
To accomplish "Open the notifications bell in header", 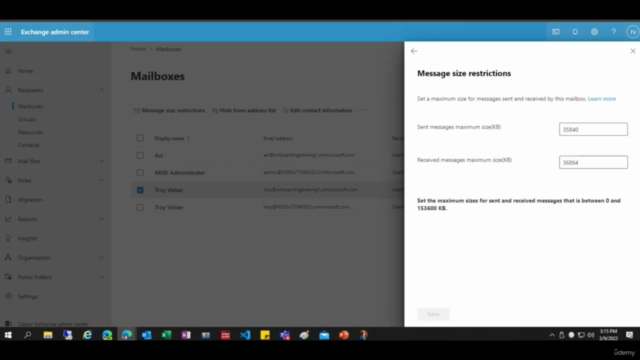I will tap(575, 32).
